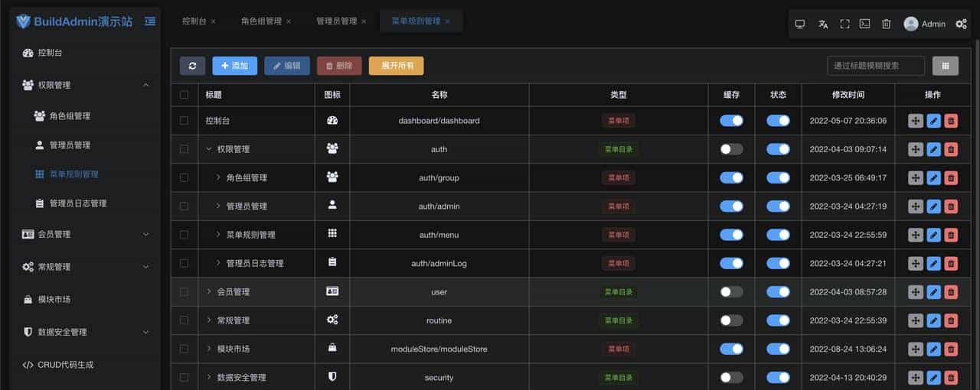Switch to the 角色组管理 tab
This screenshot has height=390, width=980.
[x=261, y=21]
